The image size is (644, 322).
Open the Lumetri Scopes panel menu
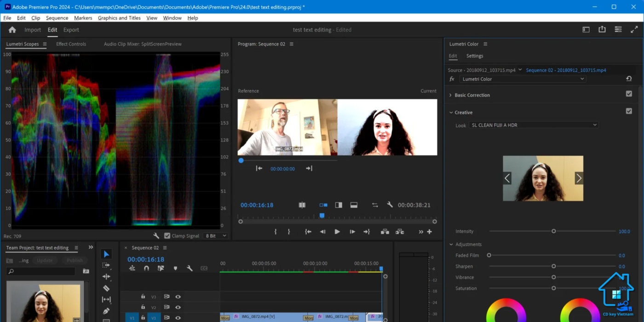tap(45, 44)
